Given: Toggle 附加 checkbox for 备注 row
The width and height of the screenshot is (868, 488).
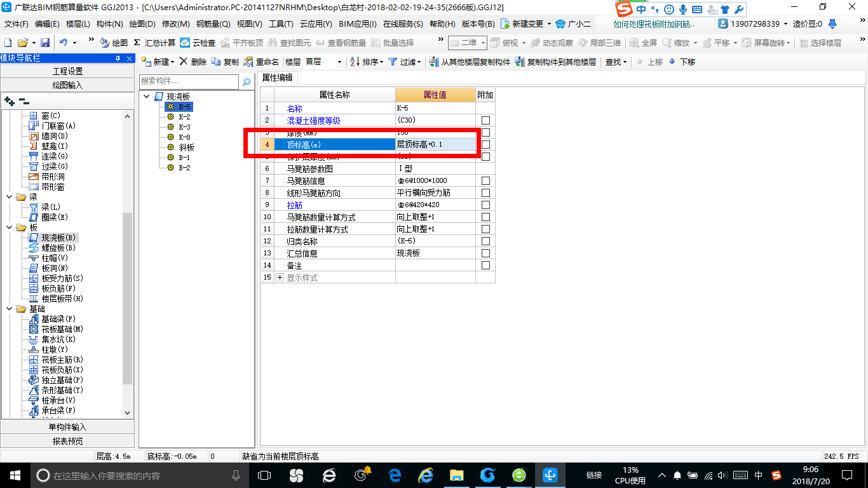Looking at the screenshot, I should (485, 265).
